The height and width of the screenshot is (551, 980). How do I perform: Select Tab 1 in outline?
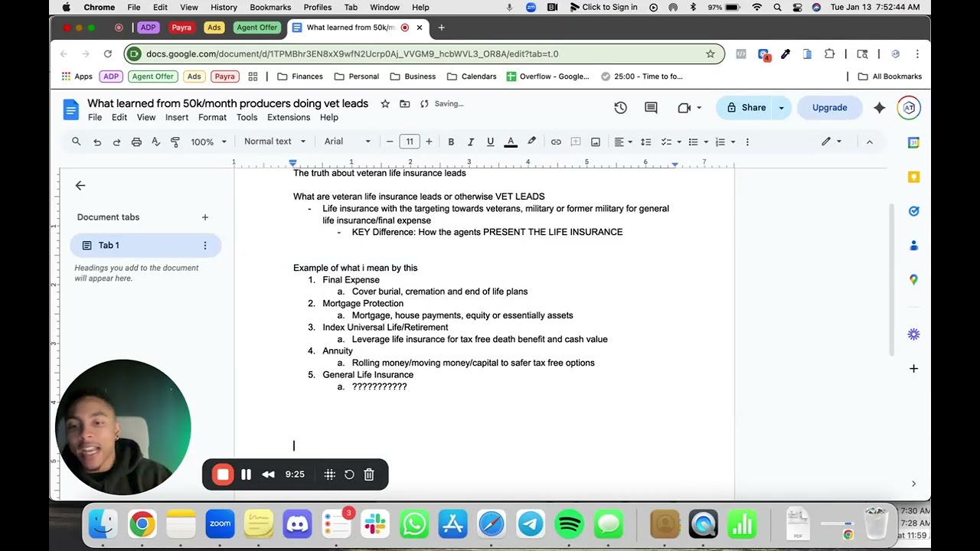(x=145, y=246)
